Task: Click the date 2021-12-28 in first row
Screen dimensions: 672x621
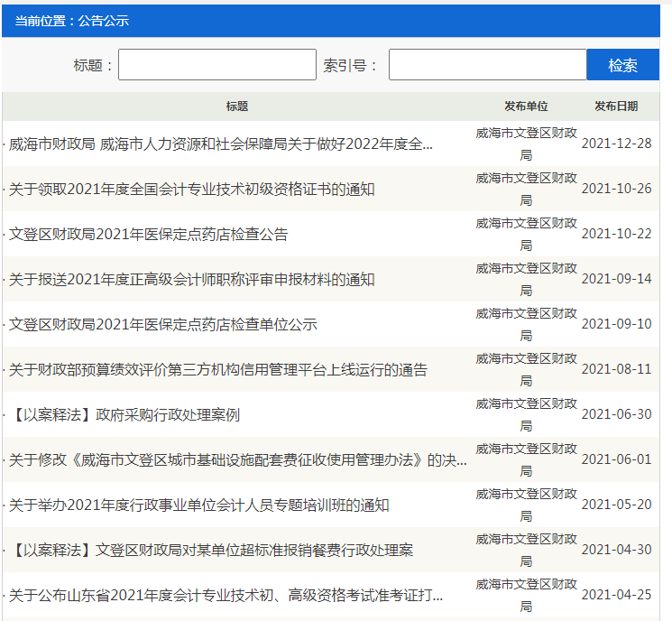Action: point(616,144)
